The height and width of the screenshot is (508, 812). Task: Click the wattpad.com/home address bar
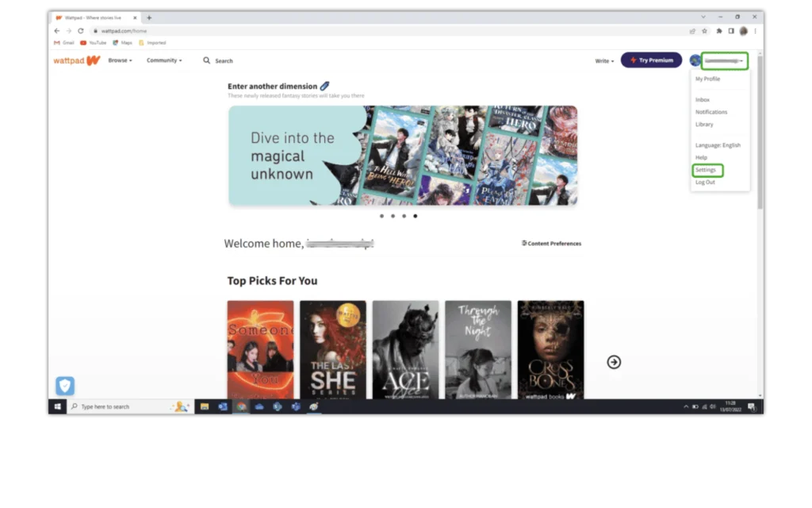(x=389, y=31)
